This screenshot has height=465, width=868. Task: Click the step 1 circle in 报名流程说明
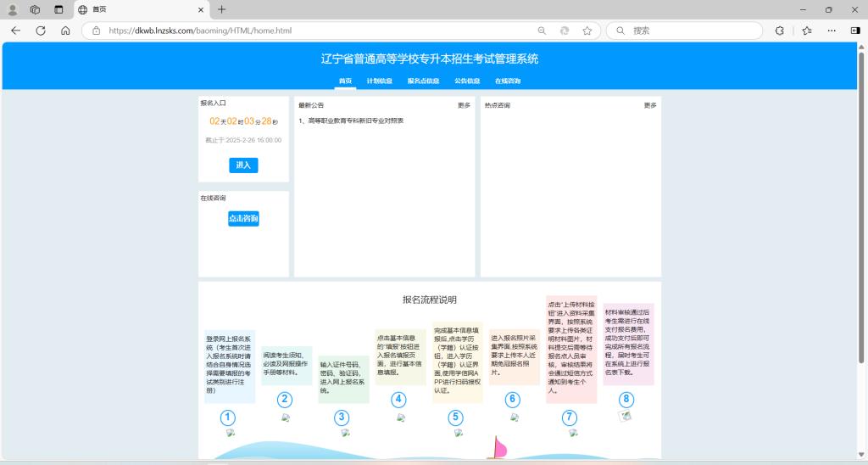(227, 417)
